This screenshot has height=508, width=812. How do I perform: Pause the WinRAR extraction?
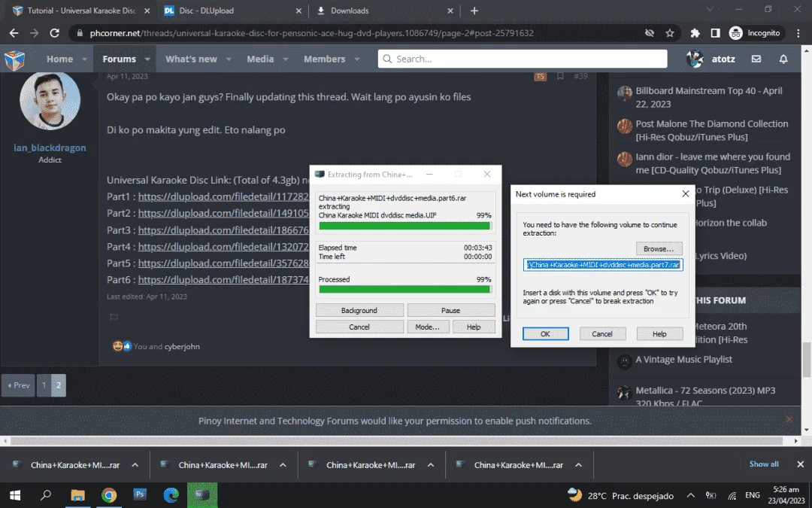point(450,311)
